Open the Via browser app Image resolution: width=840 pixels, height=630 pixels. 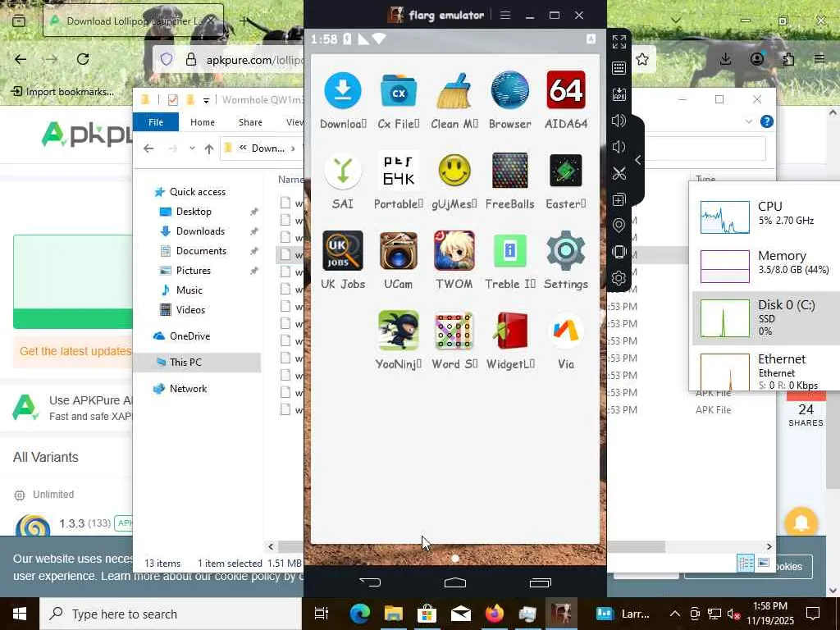click(566, 331)
